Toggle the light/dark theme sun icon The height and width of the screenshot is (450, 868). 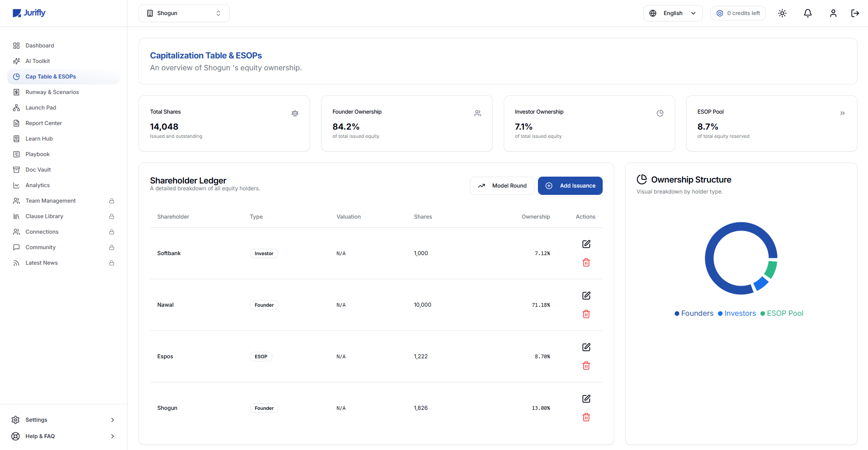(x=782, y=13)
